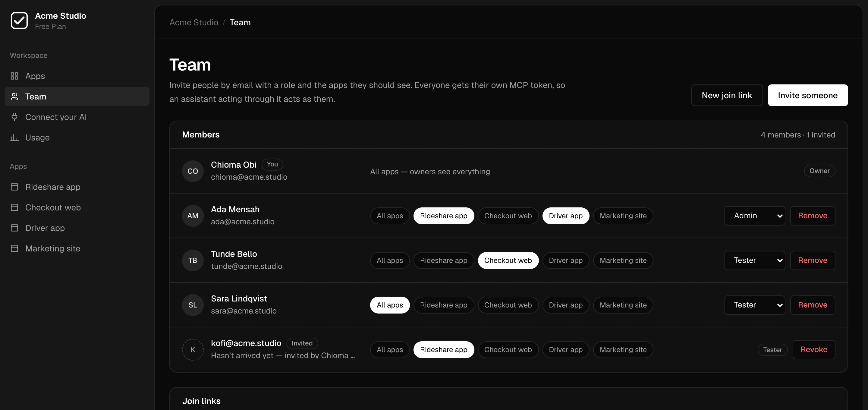Open the Usage page

77,137
